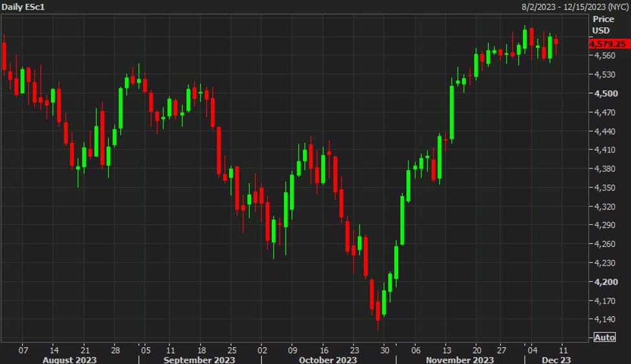Screen dimensions: 631x364
Task: Click the tall green candle near November 13
Action: tap(452, 112)
